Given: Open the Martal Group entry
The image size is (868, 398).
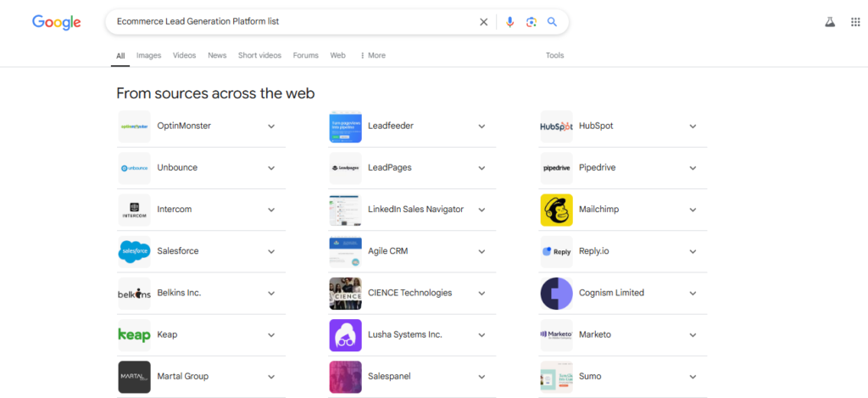Looking at the screenshot, I should click(x=202, y=377).
